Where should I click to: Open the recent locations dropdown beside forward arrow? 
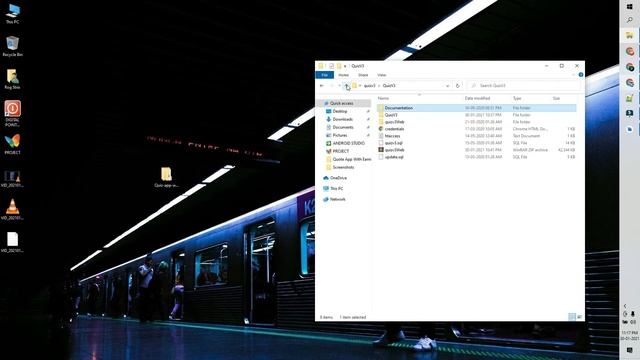point(339,86)
